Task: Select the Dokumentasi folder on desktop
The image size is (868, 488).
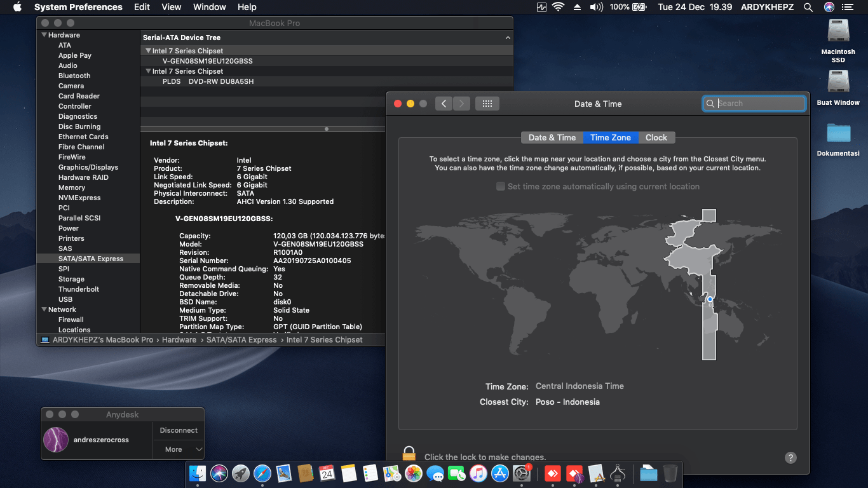Action: 838,140
